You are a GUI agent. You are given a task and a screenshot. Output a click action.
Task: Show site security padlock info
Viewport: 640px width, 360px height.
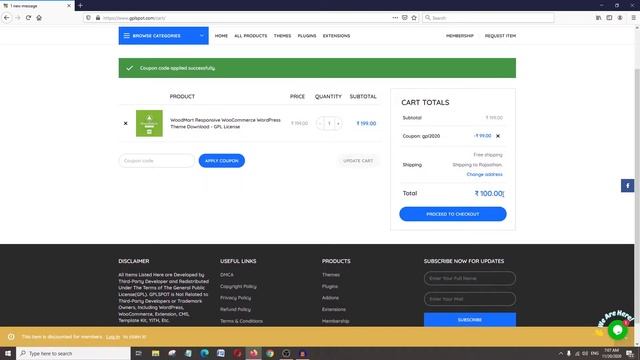[98, 18]
